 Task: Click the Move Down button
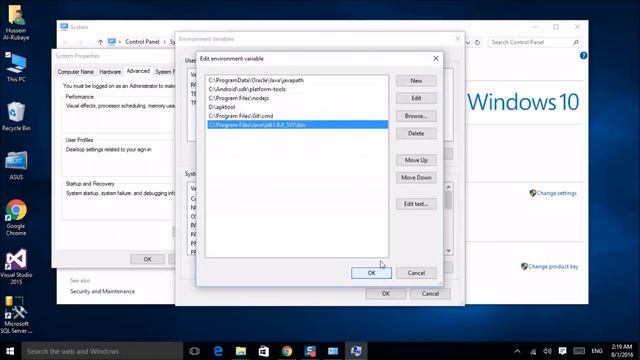(x=416, y=178)
